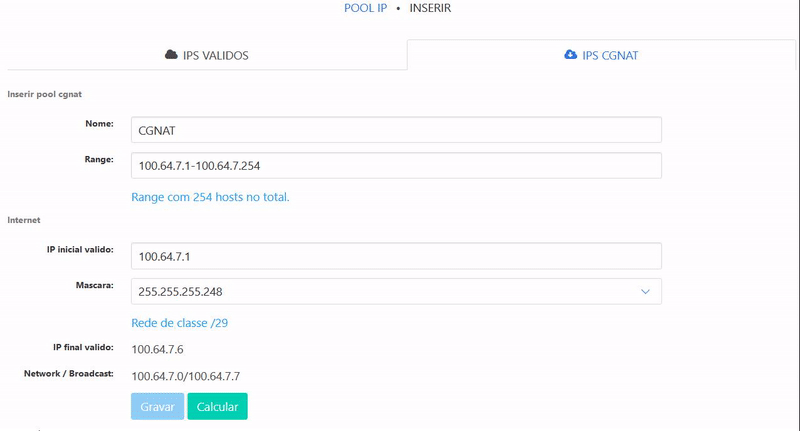
Task: Click the 'Rede de classe /29' text
Action: (x=181, y=323)
